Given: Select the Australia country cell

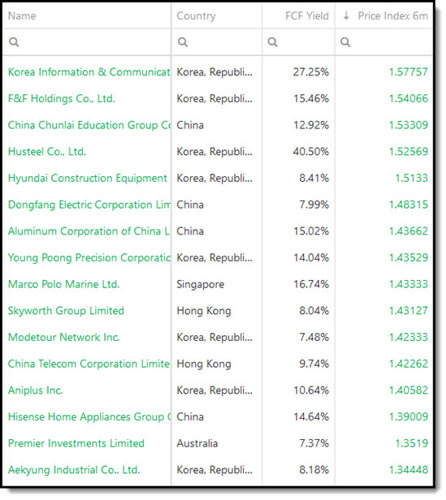Looking at the screenshot, I should coord(197,443).
